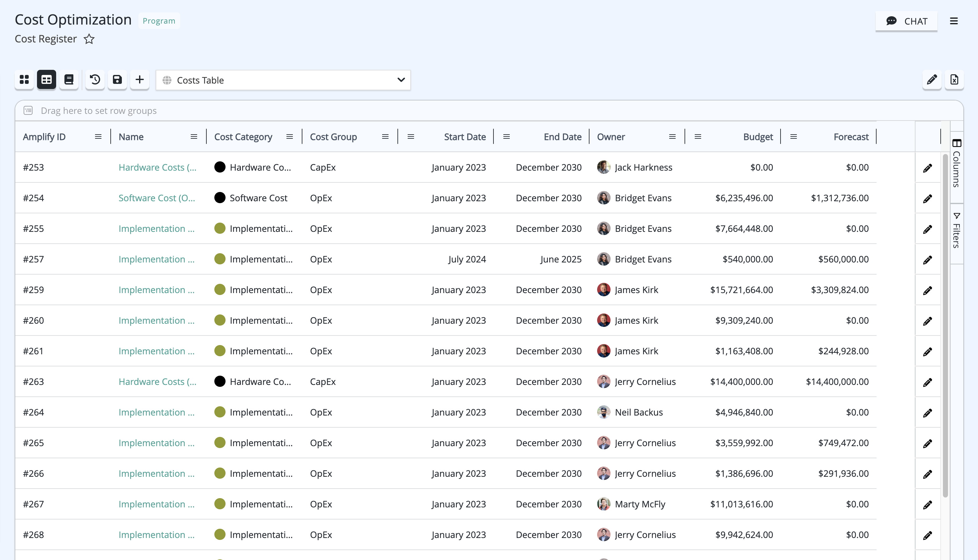Edit row #263 with pencil icon

(928, 382)
